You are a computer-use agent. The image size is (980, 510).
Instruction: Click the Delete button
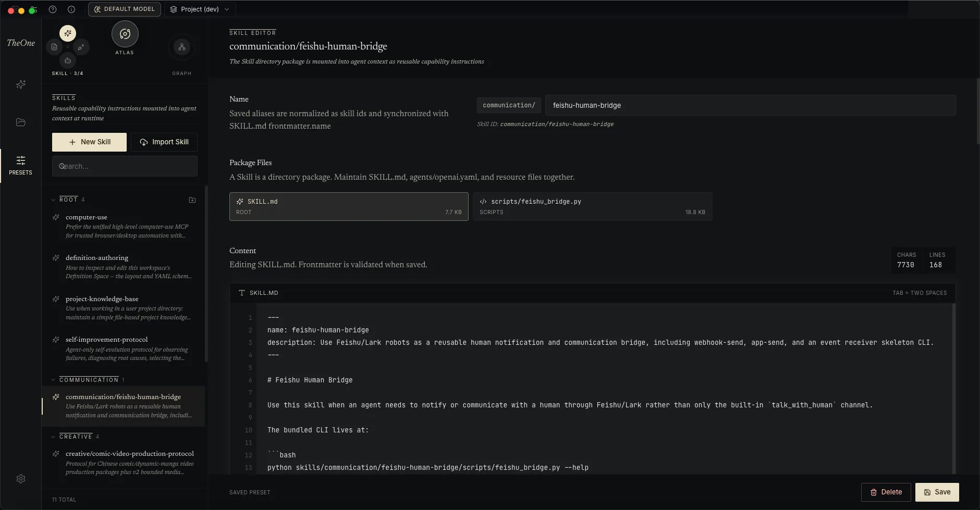click(886, 492)
